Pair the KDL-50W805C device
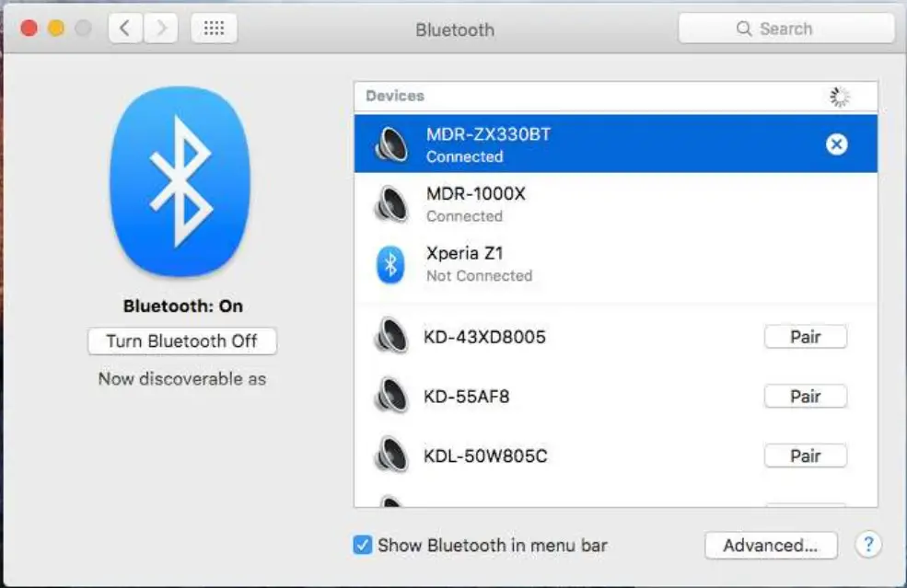Screen dimensions: 907x588 tap(805, 455)
